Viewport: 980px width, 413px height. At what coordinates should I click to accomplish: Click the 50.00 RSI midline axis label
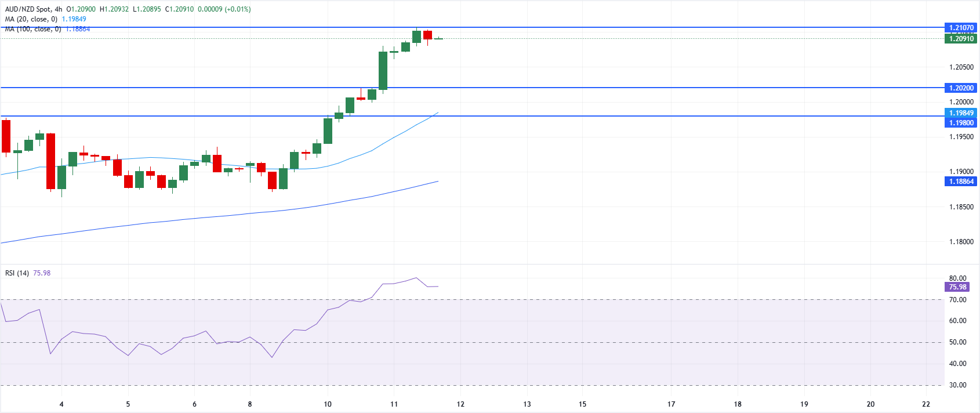click(x=957, y=342)
